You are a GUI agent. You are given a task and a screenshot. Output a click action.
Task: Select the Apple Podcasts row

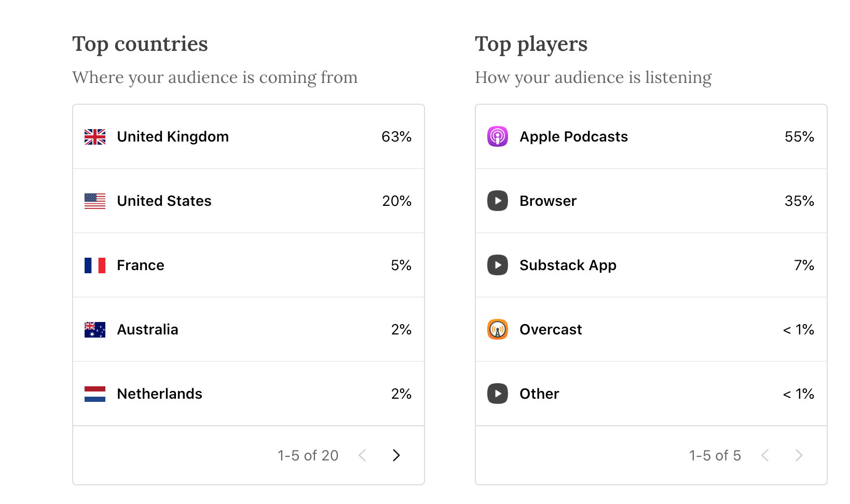(x=651, y=136)
